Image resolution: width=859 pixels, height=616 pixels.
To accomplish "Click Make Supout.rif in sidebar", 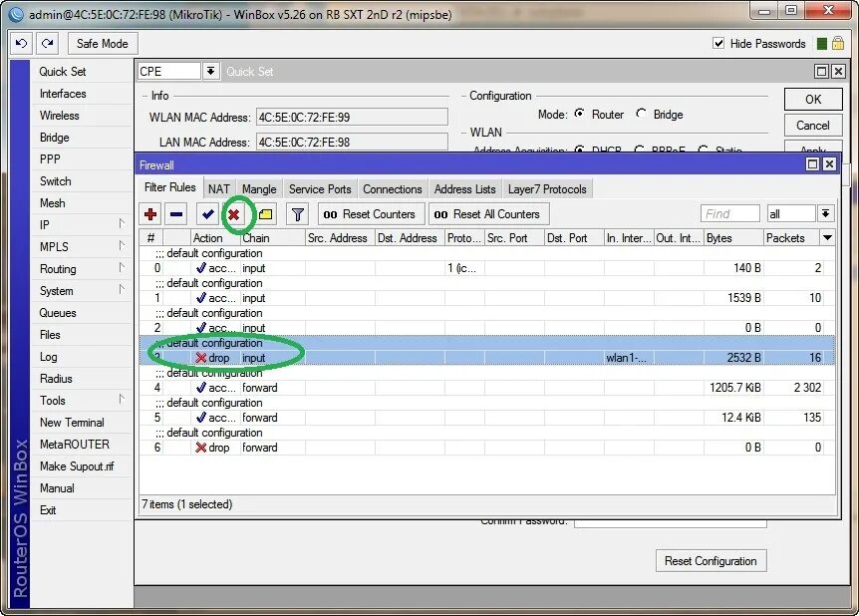I will [x=77, y=466].
